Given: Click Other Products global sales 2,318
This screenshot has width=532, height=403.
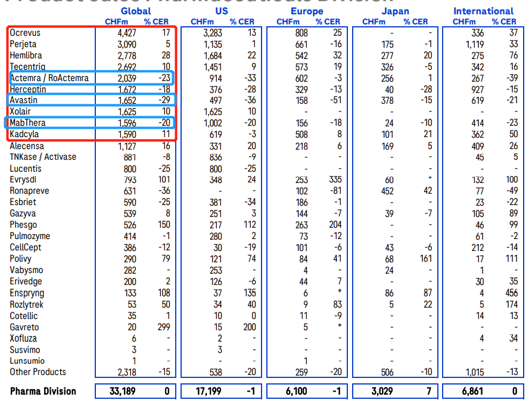Looking at the screenshot, I should [127, 373].
